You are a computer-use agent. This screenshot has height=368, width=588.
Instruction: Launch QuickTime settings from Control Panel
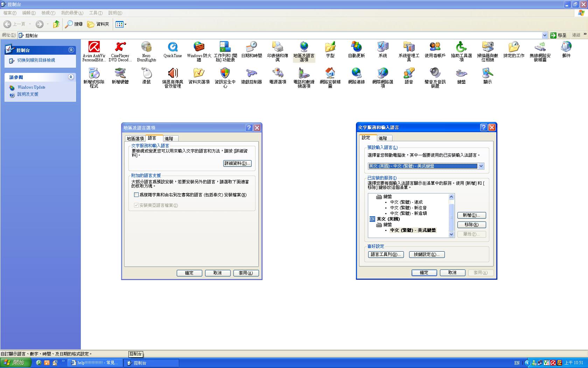pyautogui.click(x=172, y=48)
